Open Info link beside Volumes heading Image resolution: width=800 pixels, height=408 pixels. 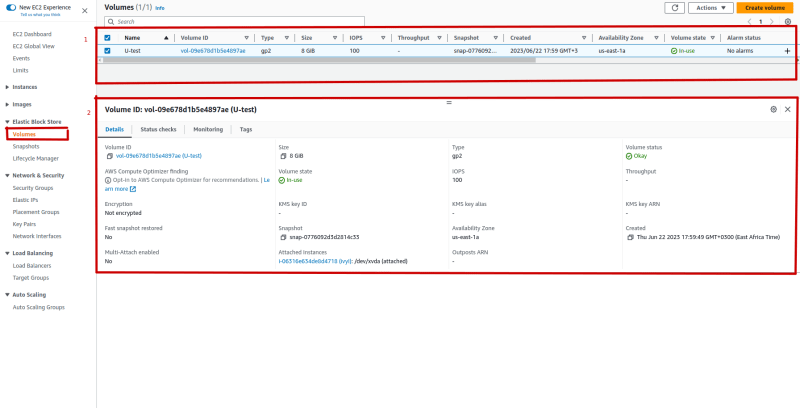click(x=160, y=8)
